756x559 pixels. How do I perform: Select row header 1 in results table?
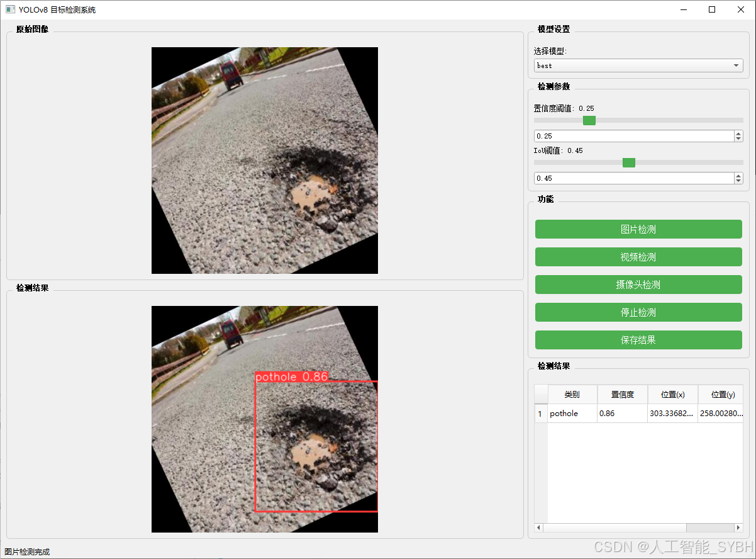point(541,414)
